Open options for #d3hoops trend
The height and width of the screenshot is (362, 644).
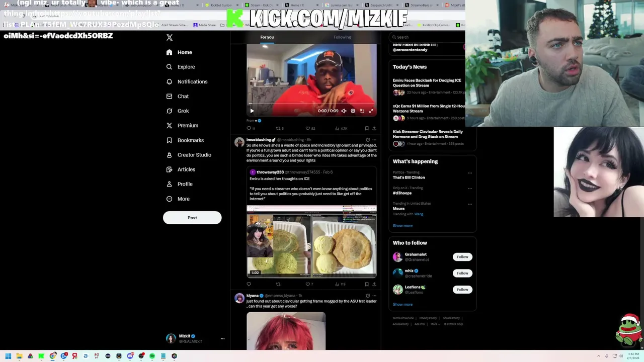click(x=470, y=189)
